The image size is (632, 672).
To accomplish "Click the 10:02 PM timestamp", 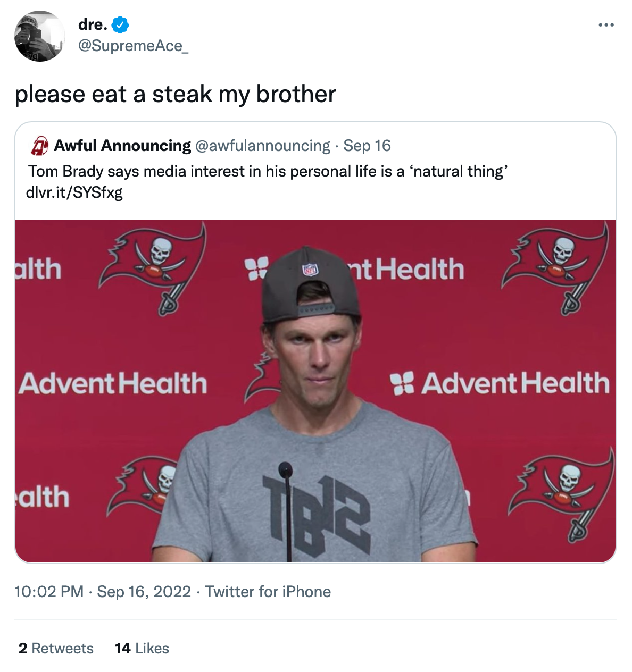I will coord(49,591).
